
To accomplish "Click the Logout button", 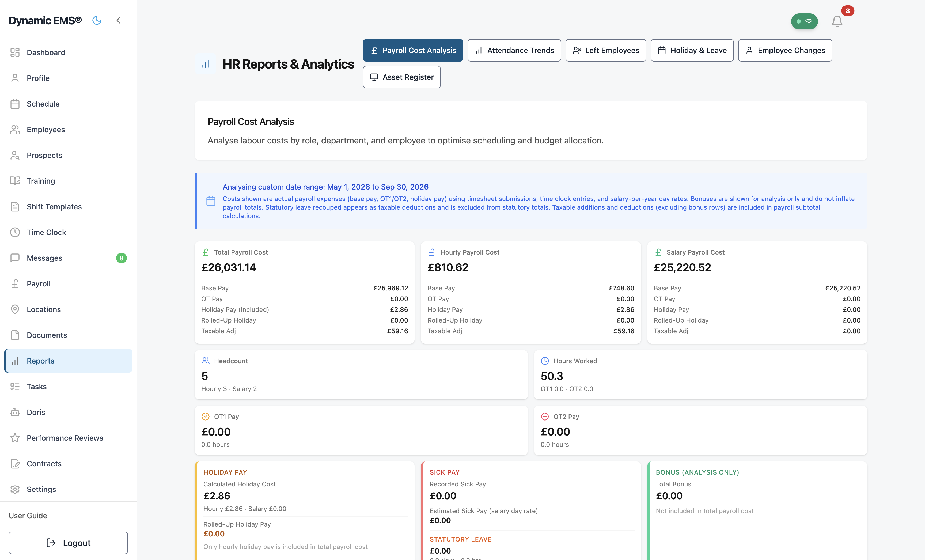I will tap(68, 543).
